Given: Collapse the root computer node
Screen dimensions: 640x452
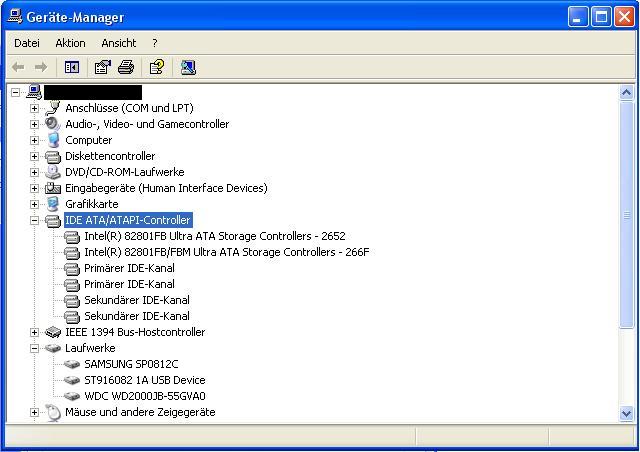Looking at the screenshot, I should 15,92.
